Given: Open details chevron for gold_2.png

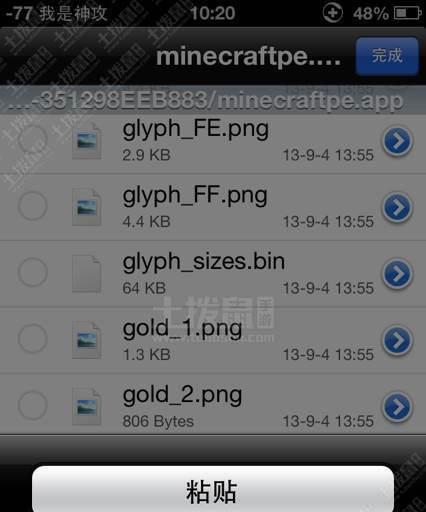Looking at the screenshot, I should 397,407.
